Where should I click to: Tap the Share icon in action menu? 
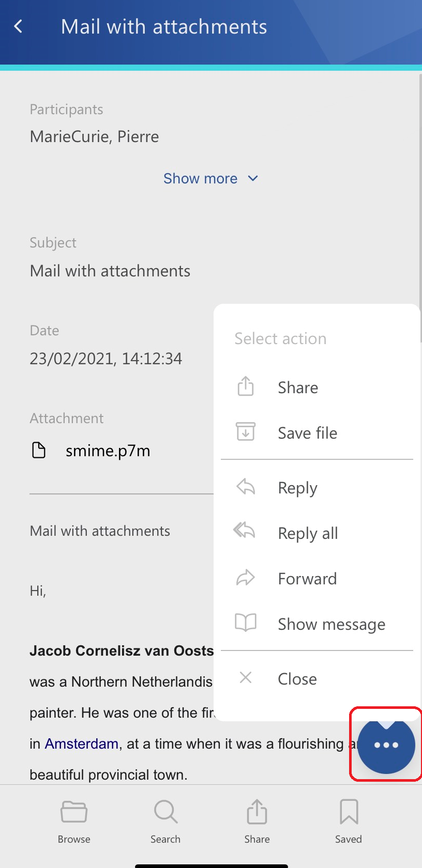[246, 386]
